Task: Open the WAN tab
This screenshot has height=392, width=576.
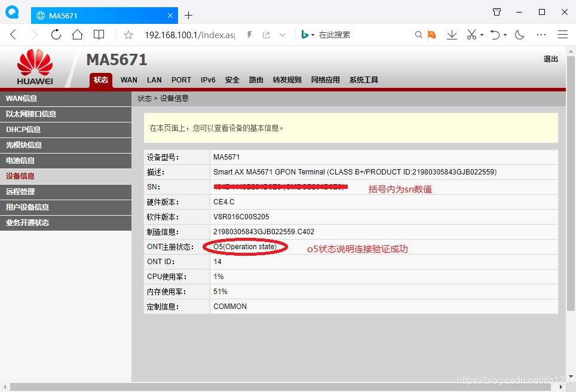Action: pyautogui.click(x=129, y=79)
